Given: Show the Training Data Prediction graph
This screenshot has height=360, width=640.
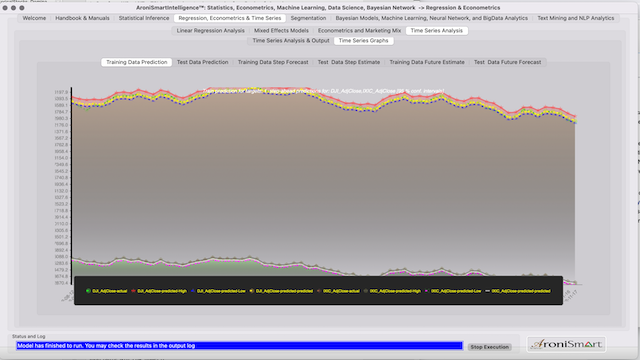Looking at the screenshot, I should coord(137,62).
